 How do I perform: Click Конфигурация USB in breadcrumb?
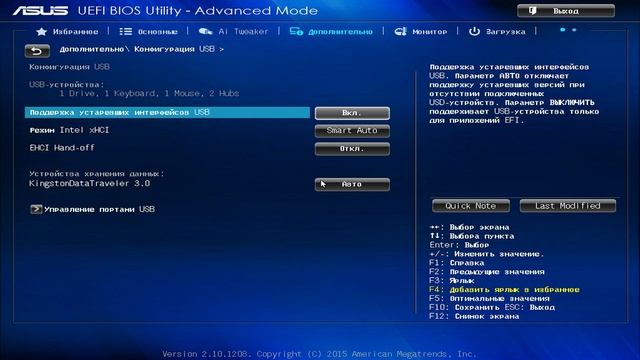click(174, 49)
